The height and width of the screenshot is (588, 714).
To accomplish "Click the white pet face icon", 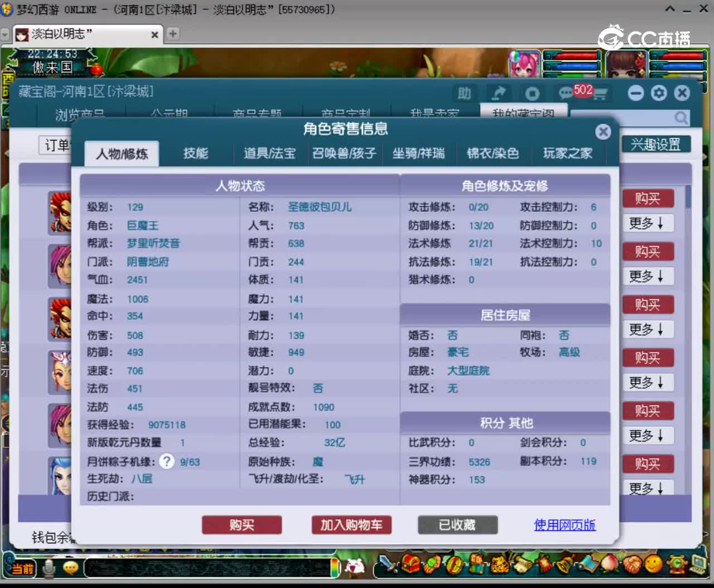I will (354, 567).
